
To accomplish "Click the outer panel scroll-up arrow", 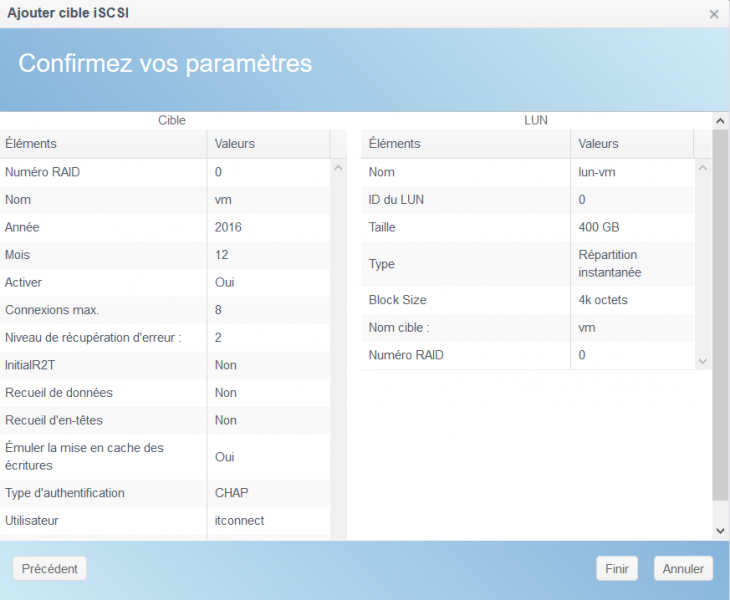I will click(x=720, y=121).
